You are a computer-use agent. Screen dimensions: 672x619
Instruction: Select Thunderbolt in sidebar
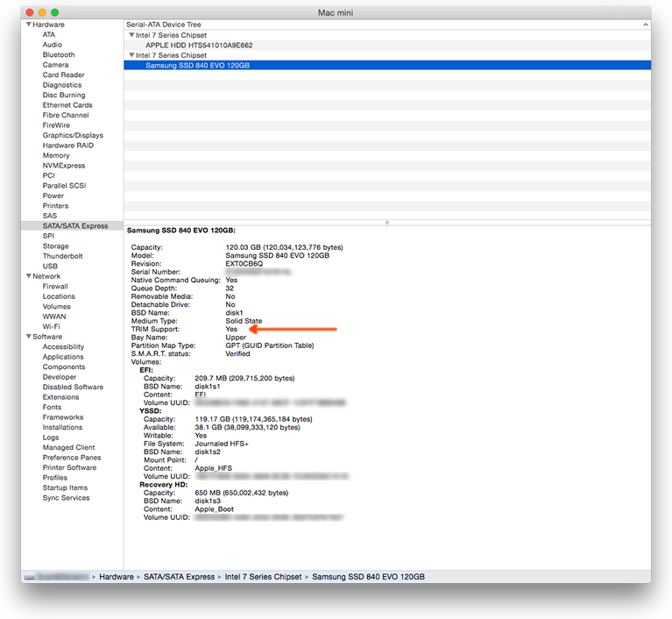(62, 256)
